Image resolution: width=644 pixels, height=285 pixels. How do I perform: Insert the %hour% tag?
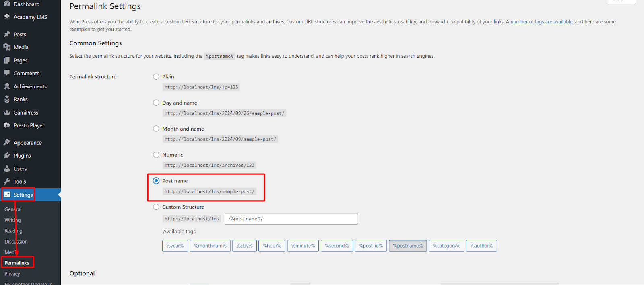point(272,246)
